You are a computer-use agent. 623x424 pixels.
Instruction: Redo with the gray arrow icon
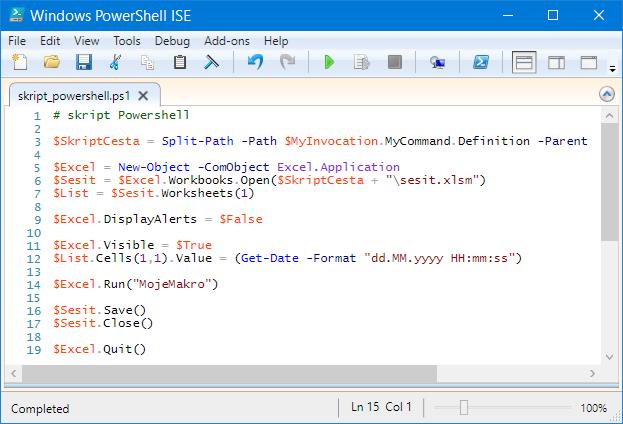287,62
